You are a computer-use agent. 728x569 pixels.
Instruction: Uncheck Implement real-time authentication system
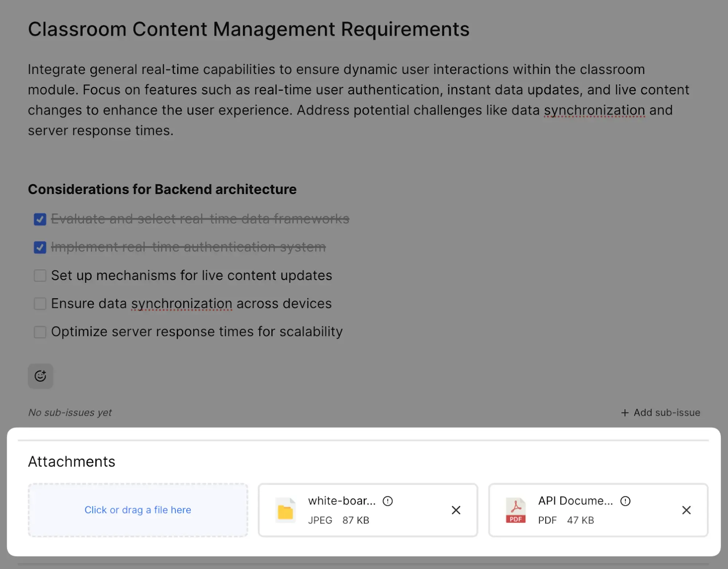click(40, 247)
